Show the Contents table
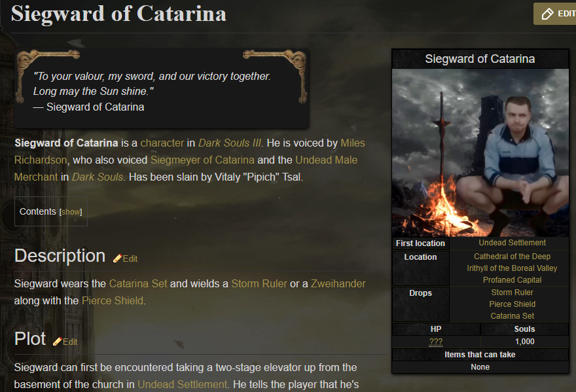This screenshot has height=392, width=576. point(71,212)
